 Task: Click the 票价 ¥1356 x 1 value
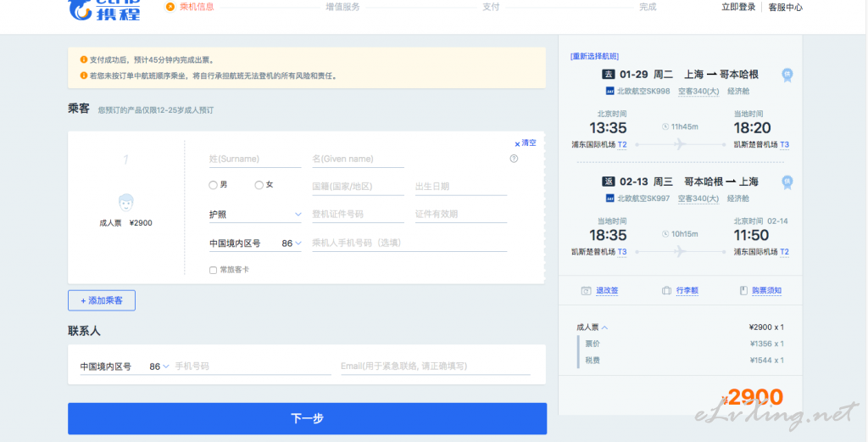(x=766, y=344)
